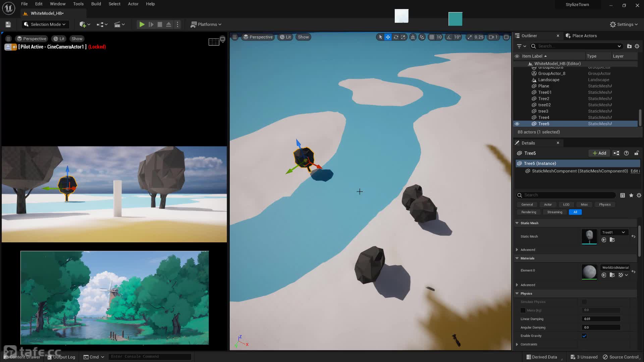Click the Skip/advance frame play control
Screen dimensions: 644x362
(151, 24)
